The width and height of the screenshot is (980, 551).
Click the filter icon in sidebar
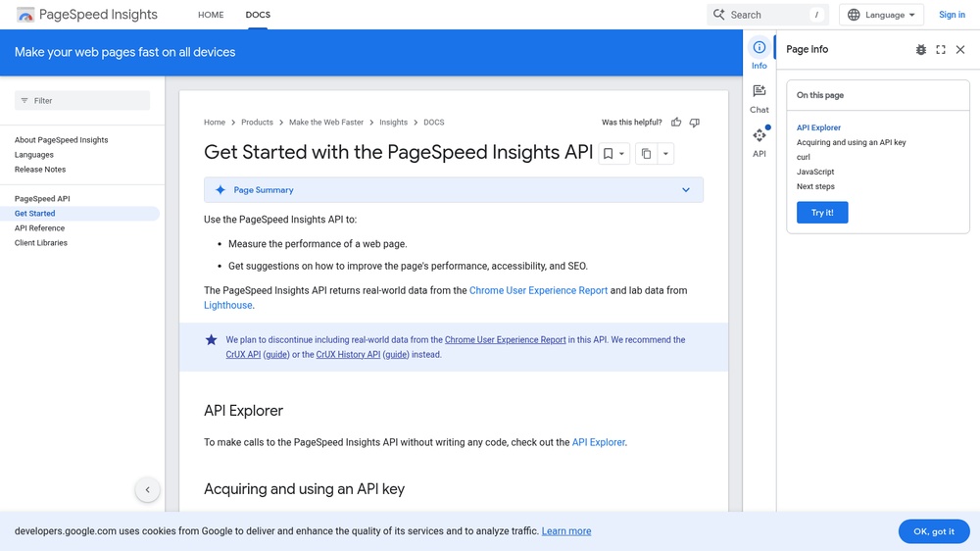pyautogui.click(x=24, y=100)
